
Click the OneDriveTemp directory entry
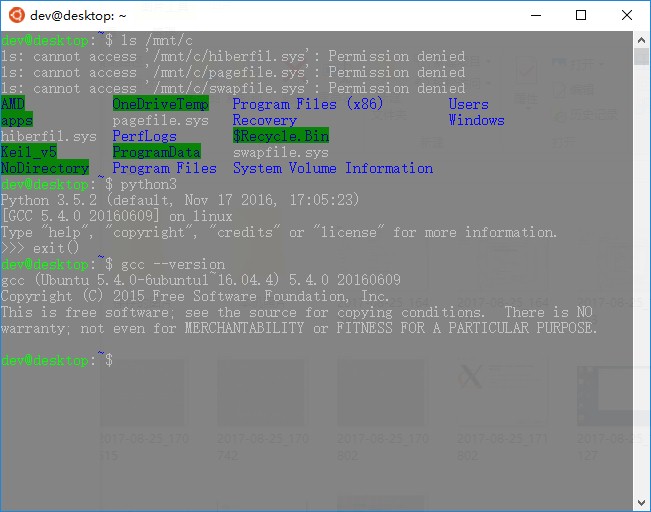coord(160,104)
